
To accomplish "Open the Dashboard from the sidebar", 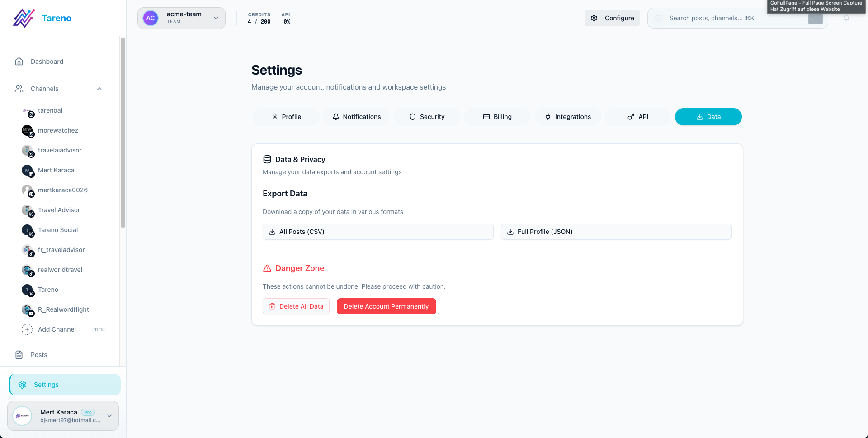I will pos(46,61).
